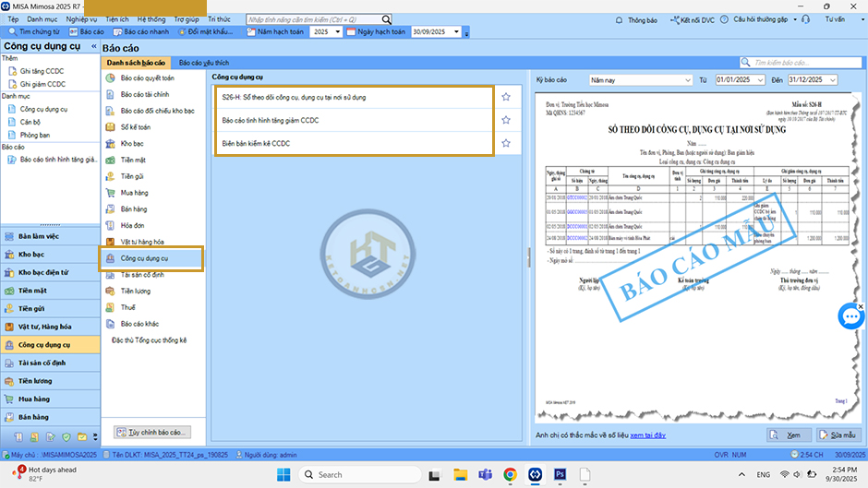Open the Thông báo bell icon

tap(620, 19)
